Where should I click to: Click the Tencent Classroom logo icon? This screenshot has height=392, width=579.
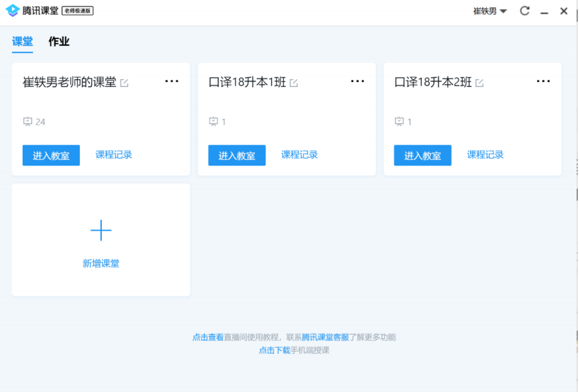click(x=12, y=11)
